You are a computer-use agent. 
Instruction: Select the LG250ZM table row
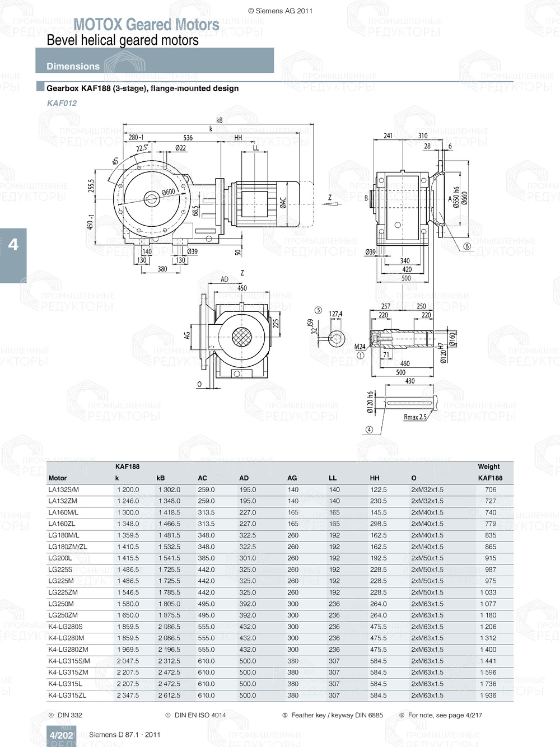coord(63,615)
